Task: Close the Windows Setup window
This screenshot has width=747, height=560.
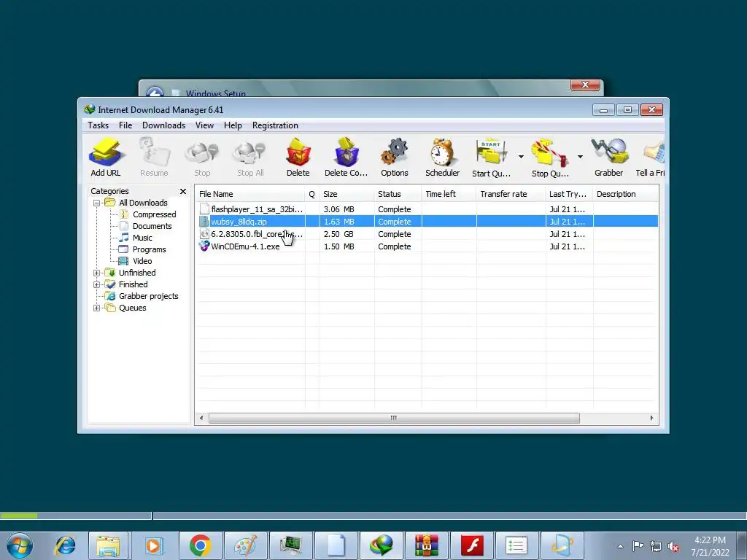Action: click(585, 85)
